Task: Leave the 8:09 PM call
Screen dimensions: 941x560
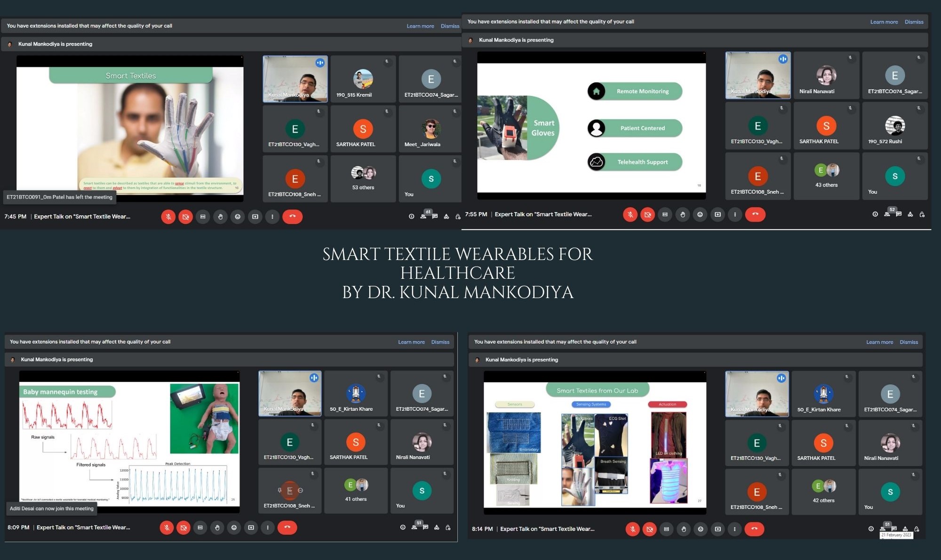Action: [287, 528]
